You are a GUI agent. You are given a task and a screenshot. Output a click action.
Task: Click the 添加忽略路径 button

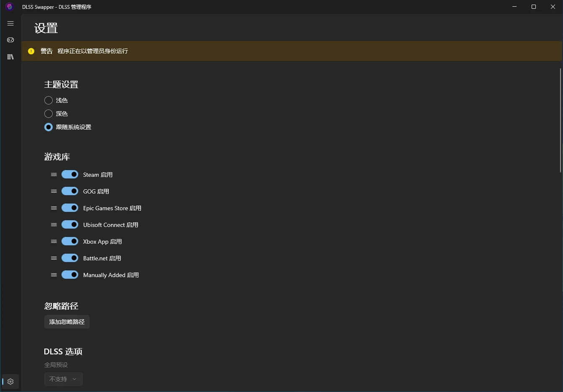point(67,322)
